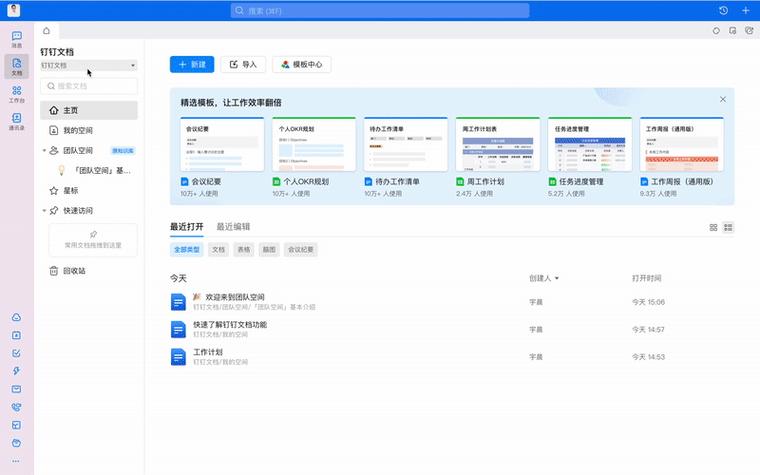
Task: Collapse the 团队空间 tree arrow
Action: click(x=44, y=151)
